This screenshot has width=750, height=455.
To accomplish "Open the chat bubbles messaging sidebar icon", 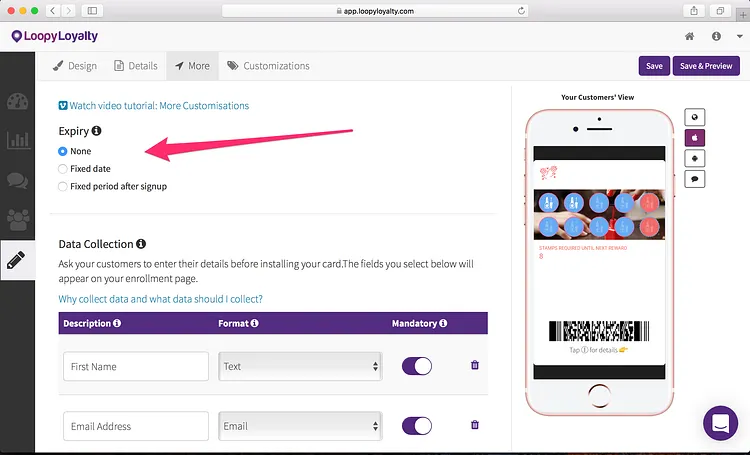I will [x=17, y=180].
